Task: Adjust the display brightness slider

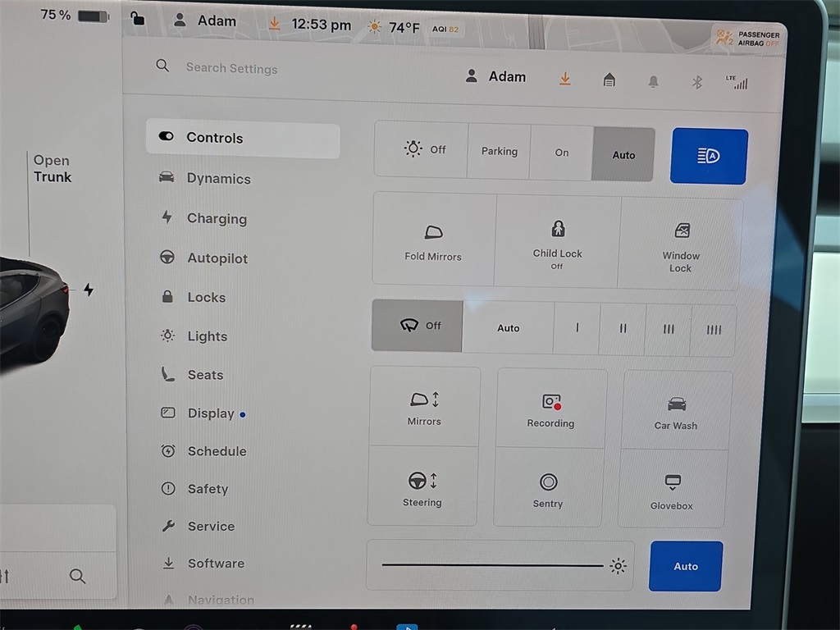Action: (492, 565)
